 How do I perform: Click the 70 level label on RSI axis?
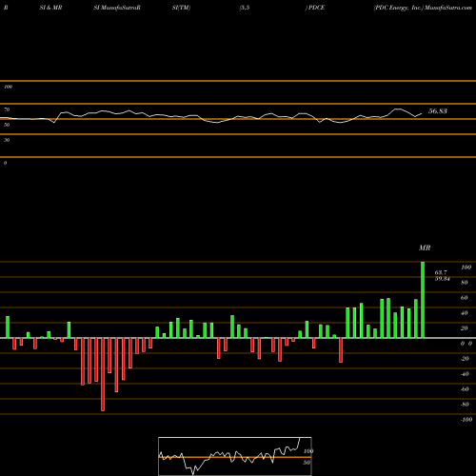(7, 109)
